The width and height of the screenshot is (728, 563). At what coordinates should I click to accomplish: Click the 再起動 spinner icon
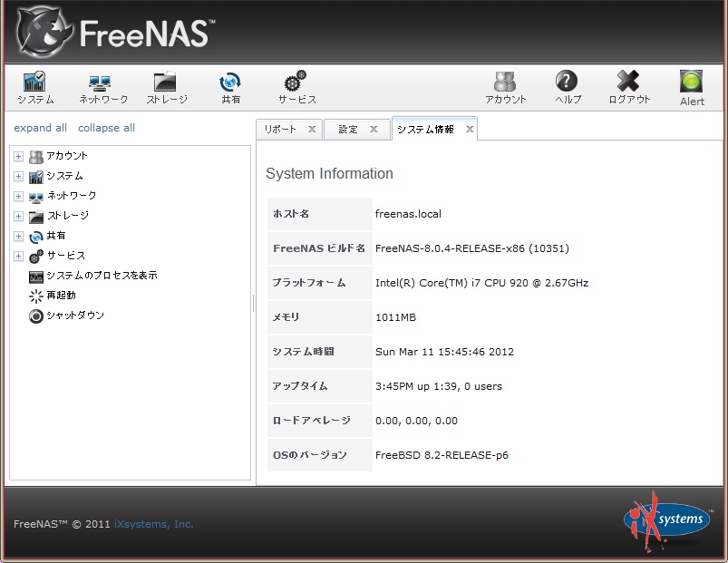(x=35, y=296)
